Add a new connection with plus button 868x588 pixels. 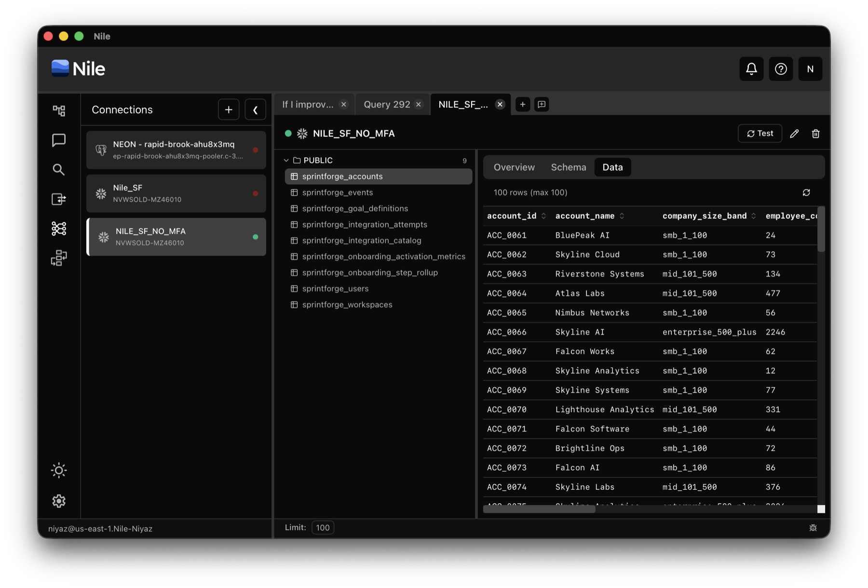point(229,110)
